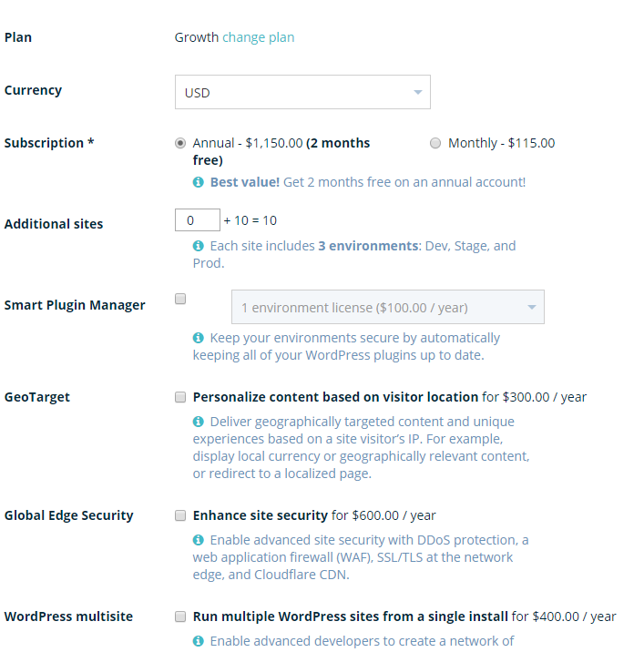
Task: Click the Enhance site security label
Action: point(260,515)
